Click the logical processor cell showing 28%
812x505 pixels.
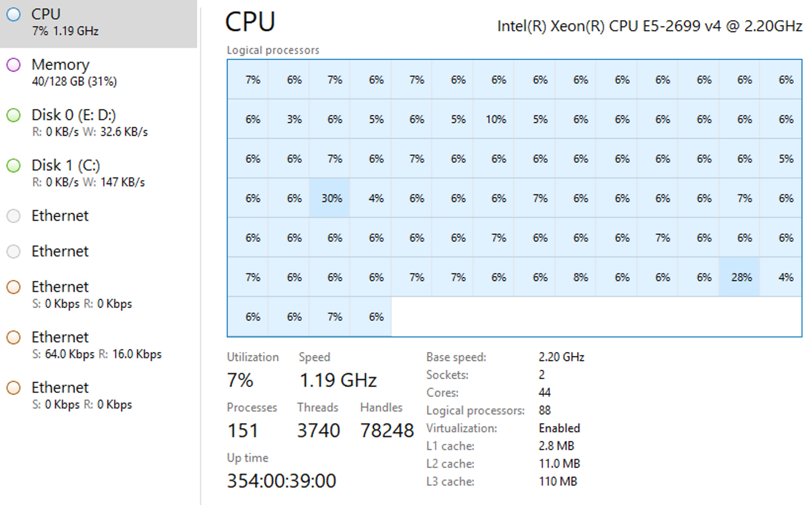741,277
